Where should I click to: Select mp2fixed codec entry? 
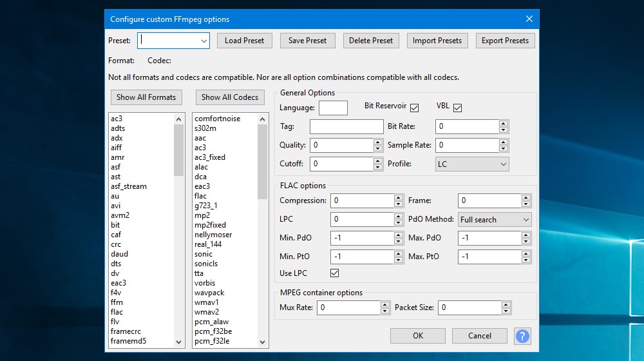coord(211,225)
